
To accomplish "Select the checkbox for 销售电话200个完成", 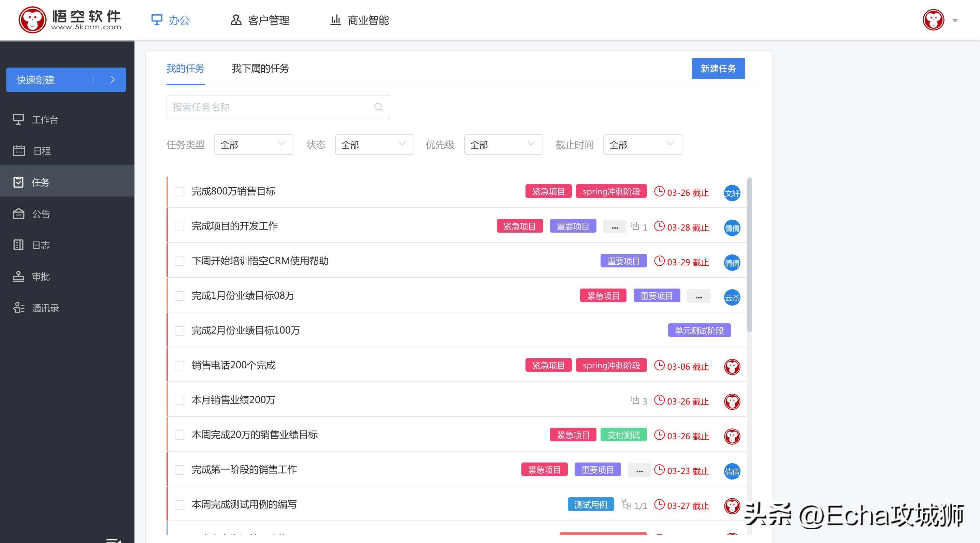I will point(179,365).
